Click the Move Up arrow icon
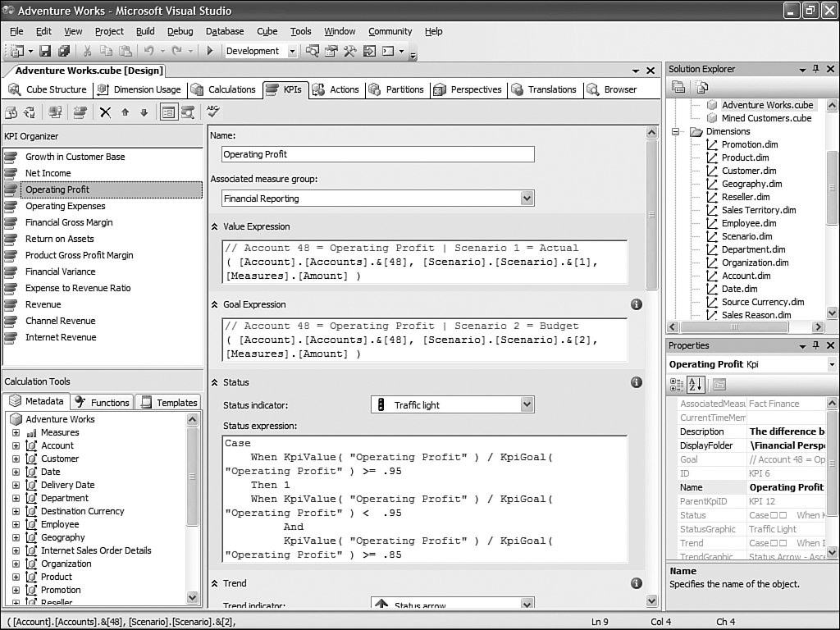This screenshot has height=630, width=840. coord(125,112)
